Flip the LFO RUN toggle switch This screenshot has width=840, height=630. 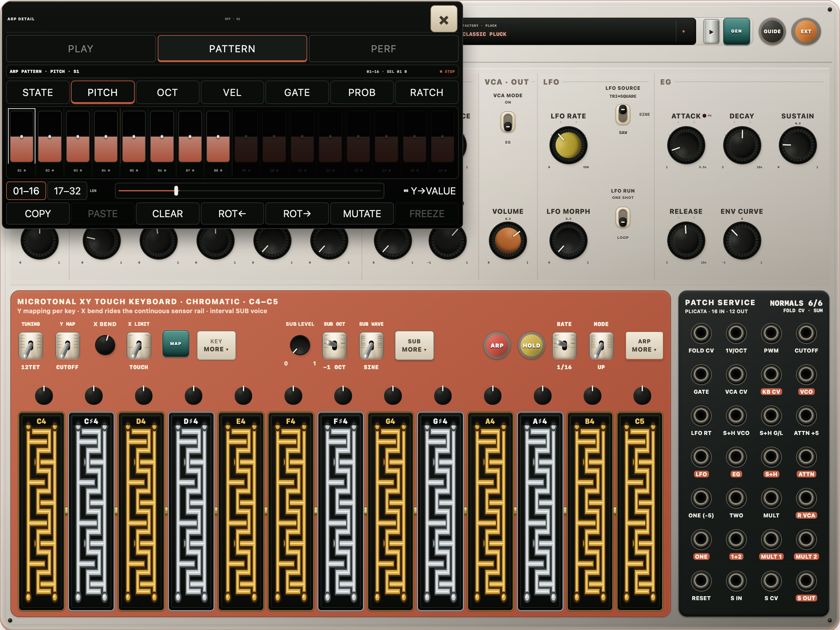623,217
